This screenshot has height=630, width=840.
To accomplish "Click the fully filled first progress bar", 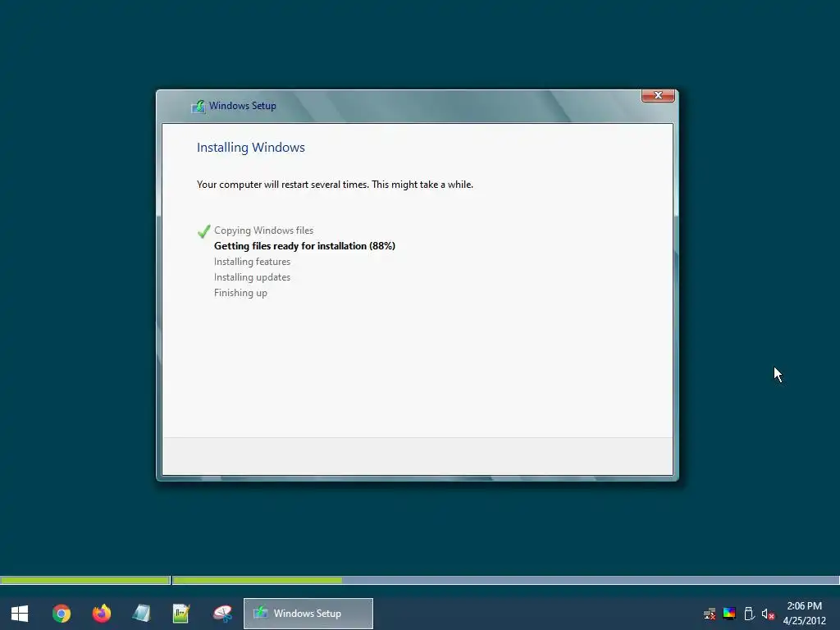I will [85, 580].
